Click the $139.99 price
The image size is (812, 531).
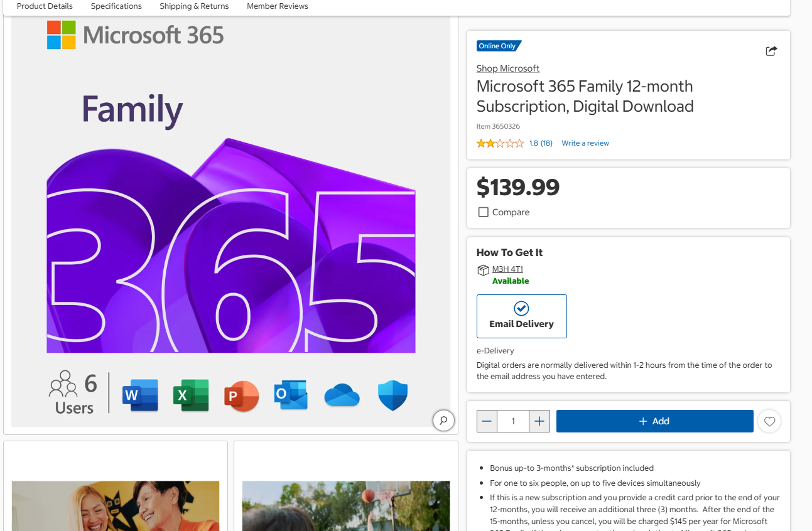point(518,187)
